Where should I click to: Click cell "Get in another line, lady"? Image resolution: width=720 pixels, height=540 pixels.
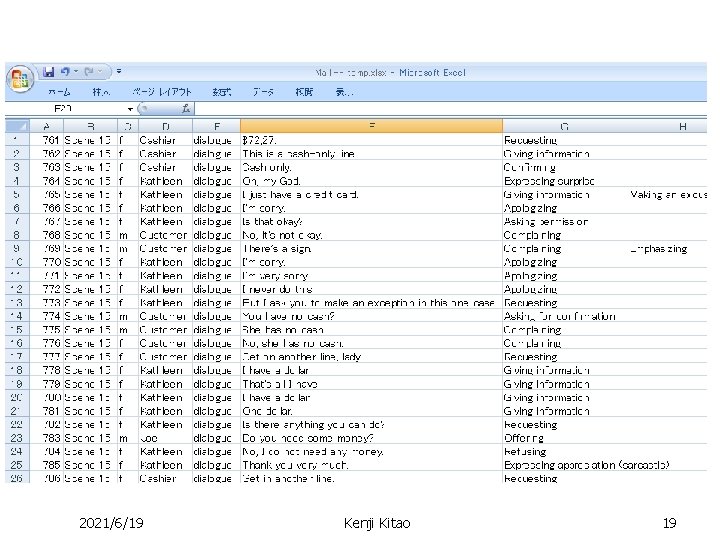coord(371,356)
